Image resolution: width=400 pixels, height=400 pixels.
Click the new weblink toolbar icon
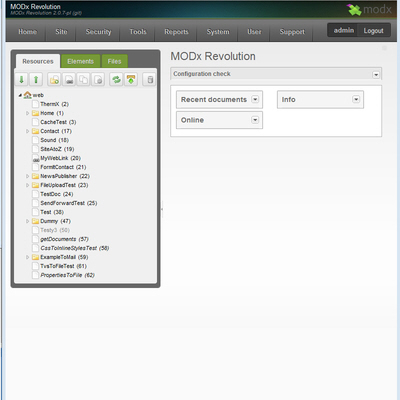coord(69,80)
